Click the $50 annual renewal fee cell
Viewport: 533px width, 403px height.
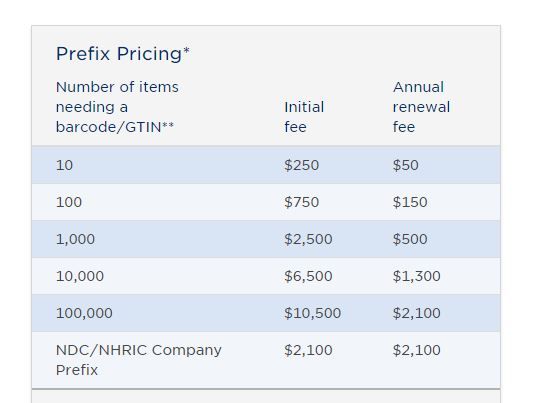click(406, 165)
